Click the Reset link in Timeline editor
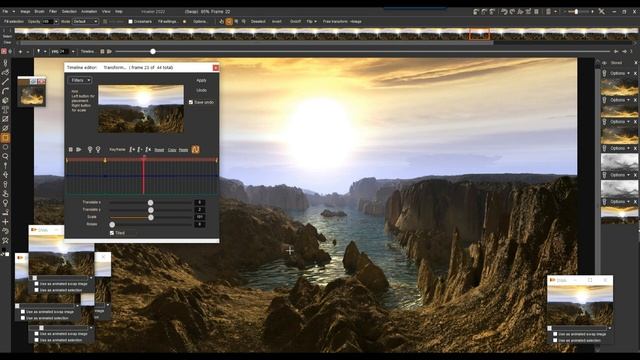This screenshot has width=640, height=360. 159,150
